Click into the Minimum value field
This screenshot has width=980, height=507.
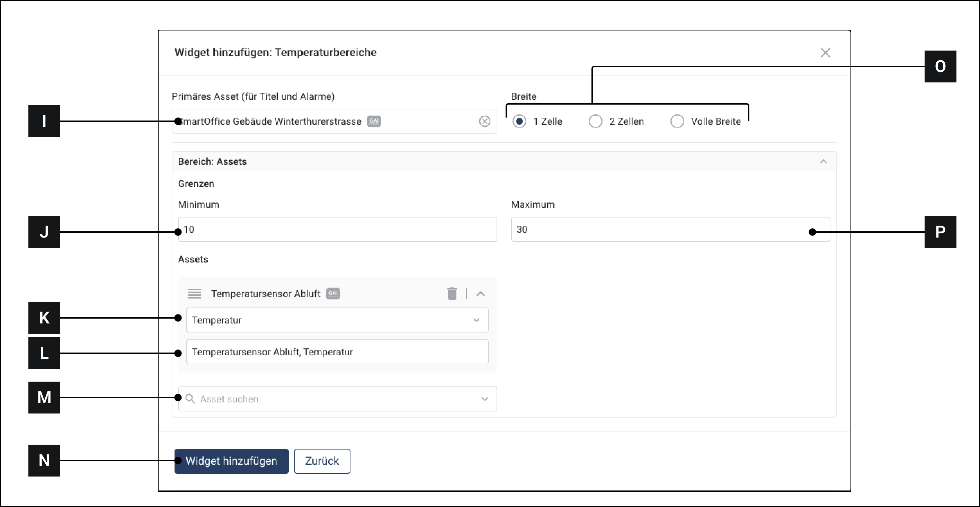(337, 229)
